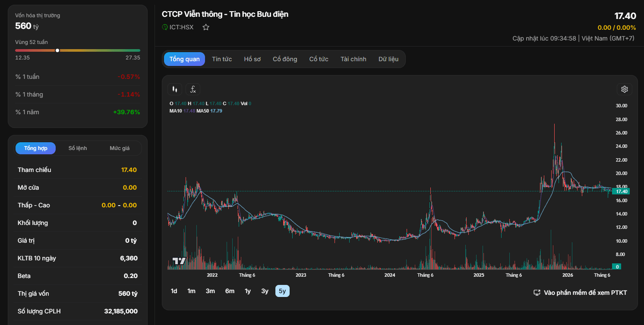644x325 pixels.
Task: Open the Cổ đông tab
Action: [285, 59]
